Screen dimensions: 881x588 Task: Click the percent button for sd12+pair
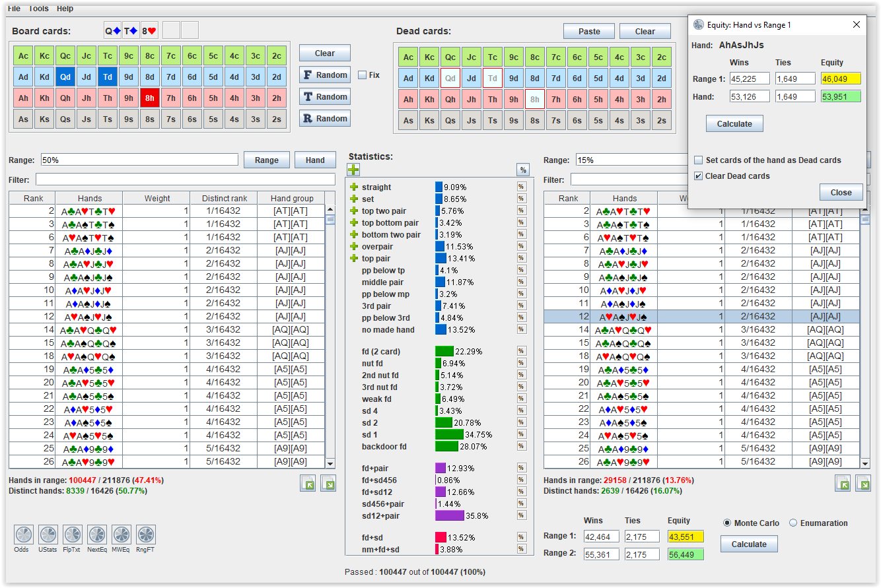522,515
